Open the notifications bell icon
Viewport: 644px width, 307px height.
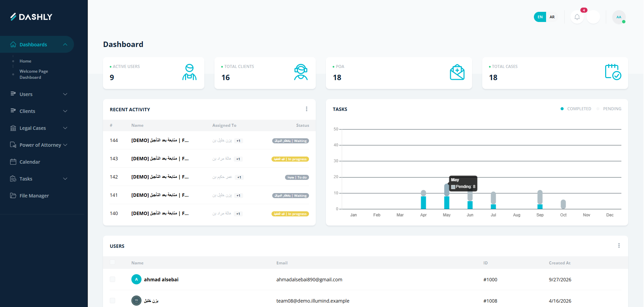point(577,17)
